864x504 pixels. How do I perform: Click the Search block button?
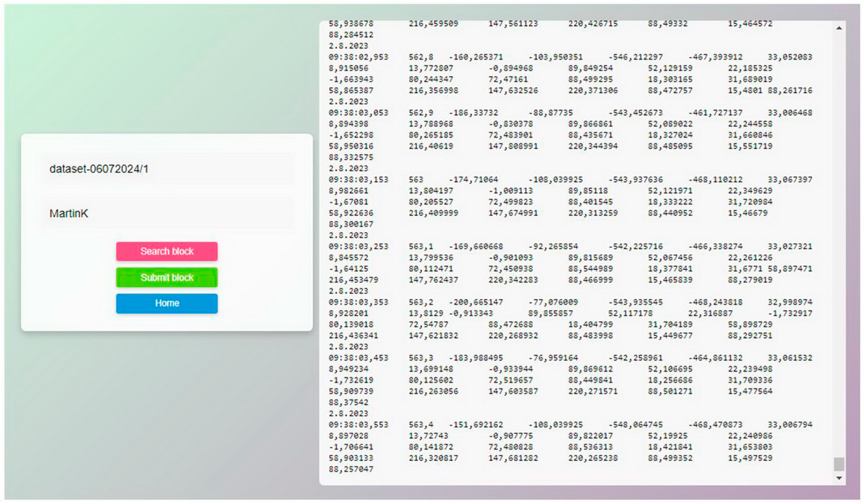(167, 251)
